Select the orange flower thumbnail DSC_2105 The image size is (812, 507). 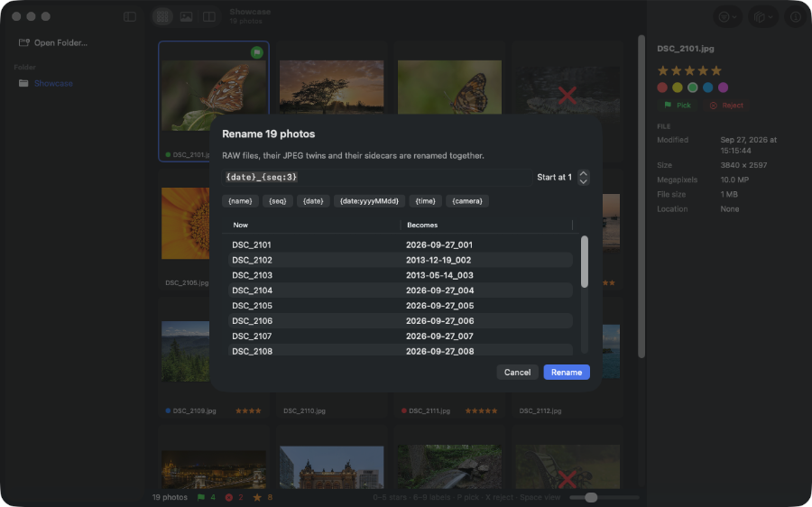pyautogui.click(x=185, y=223)
